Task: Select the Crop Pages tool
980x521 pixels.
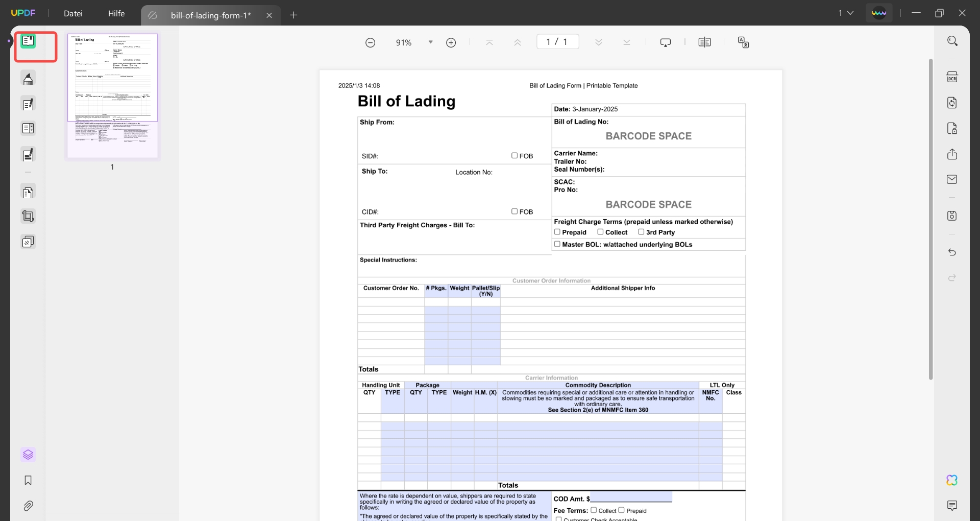Action: pos(28,217)
